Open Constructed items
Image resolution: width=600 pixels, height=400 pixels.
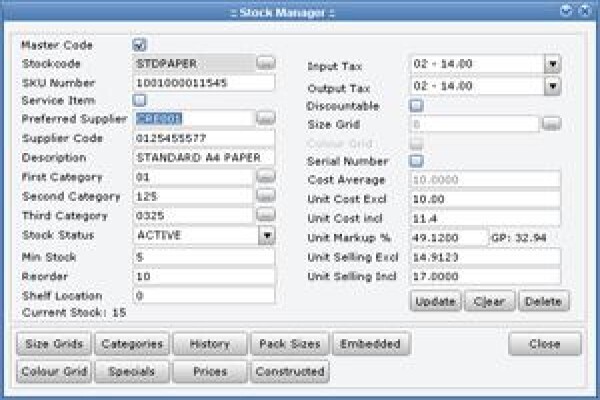[x=290, y=371]
